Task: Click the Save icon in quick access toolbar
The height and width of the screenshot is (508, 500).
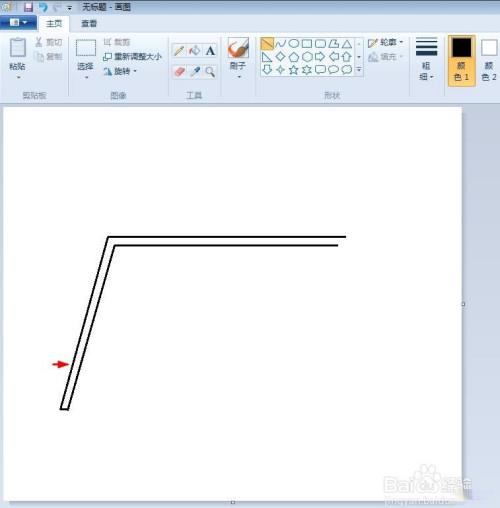Action: click(x=29, y=7)
